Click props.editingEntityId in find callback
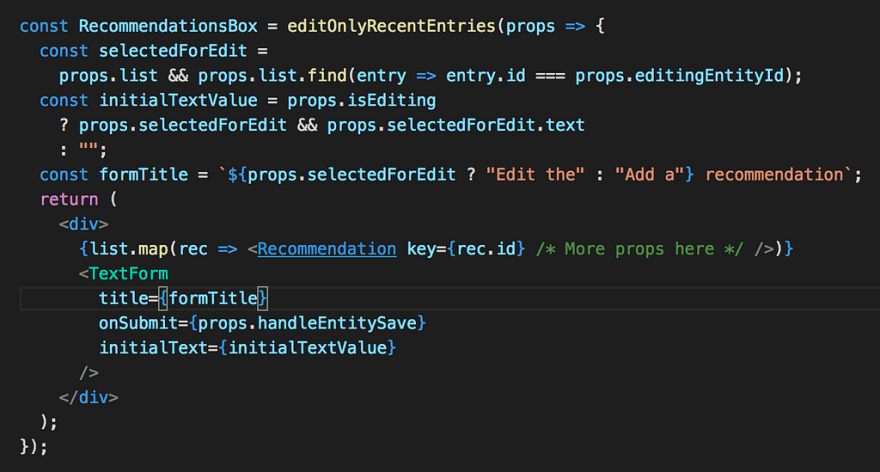The image size is (880, 472). [x=679, y=75]
